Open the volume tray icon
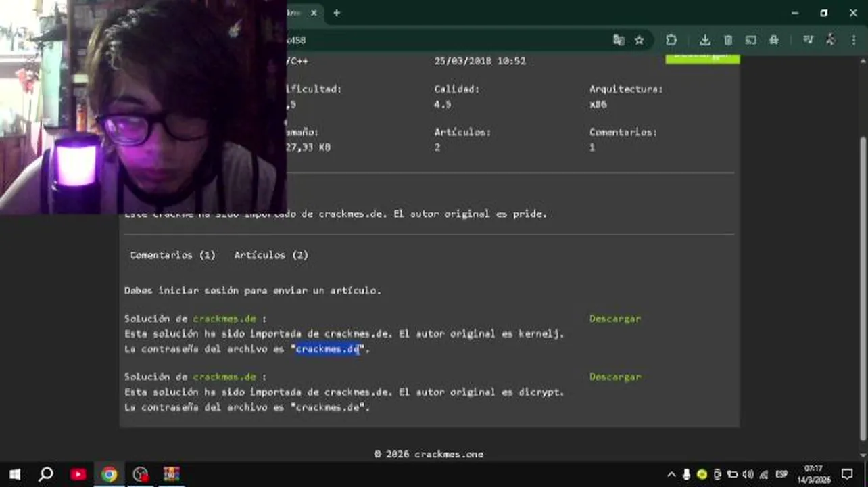Screen dimensions: 868x487 click(748, 474)
